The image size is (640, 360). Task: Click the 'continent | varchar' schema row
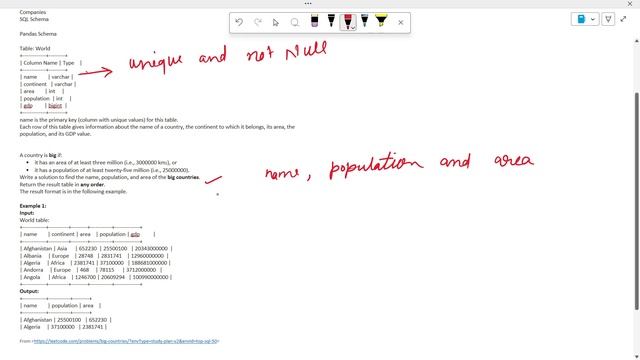pos(48,84)
